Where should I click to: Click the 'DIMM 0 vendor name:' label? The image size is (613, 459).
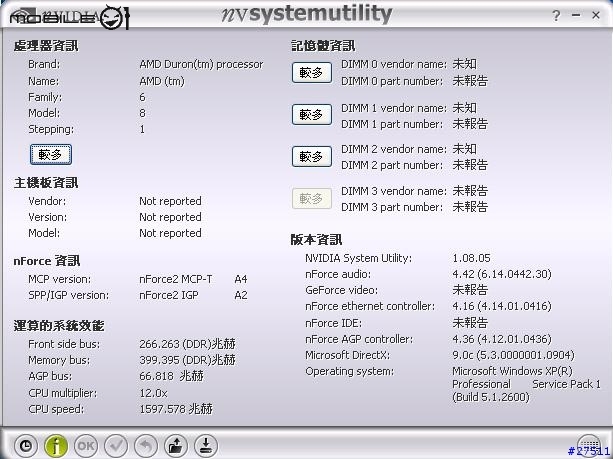coord(394,64)
